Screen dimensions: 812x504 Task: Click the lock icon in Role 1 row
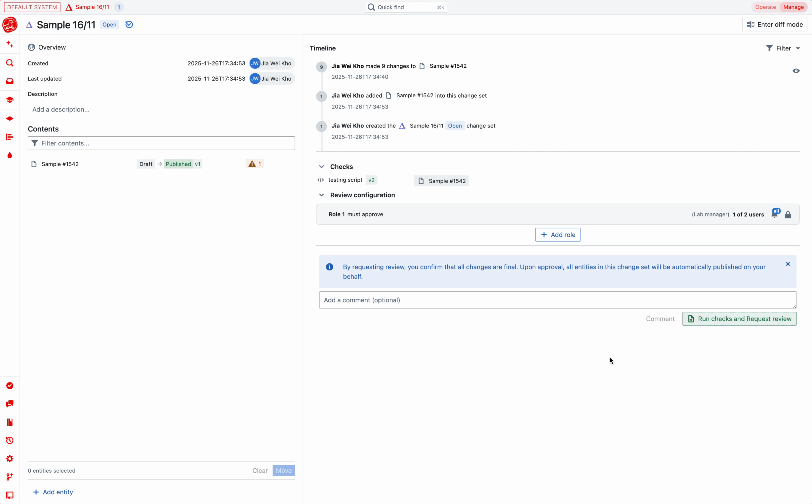tap(788, 214)
